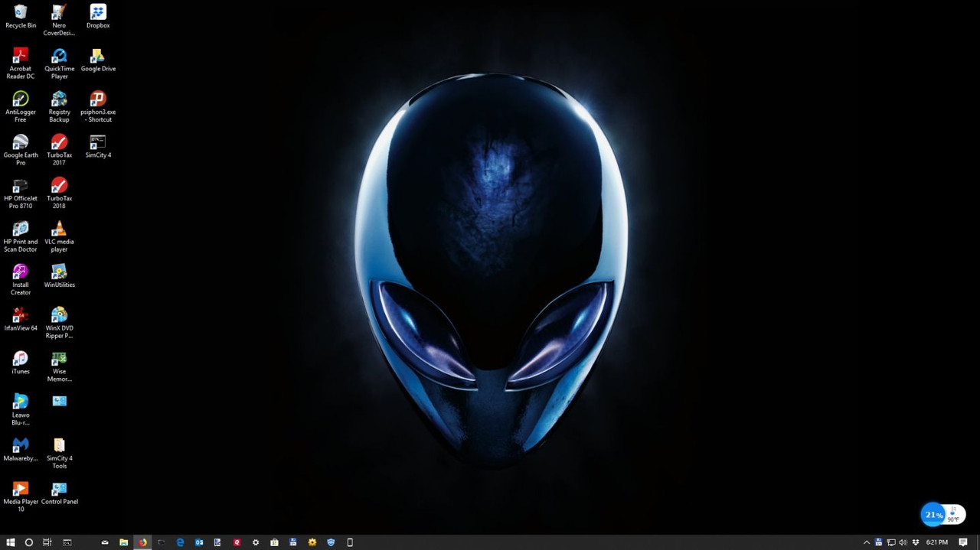The width and height of the screenshot is (980, 550).
Task: Open the red Q app on taskbar
Action: click(237, 542)
